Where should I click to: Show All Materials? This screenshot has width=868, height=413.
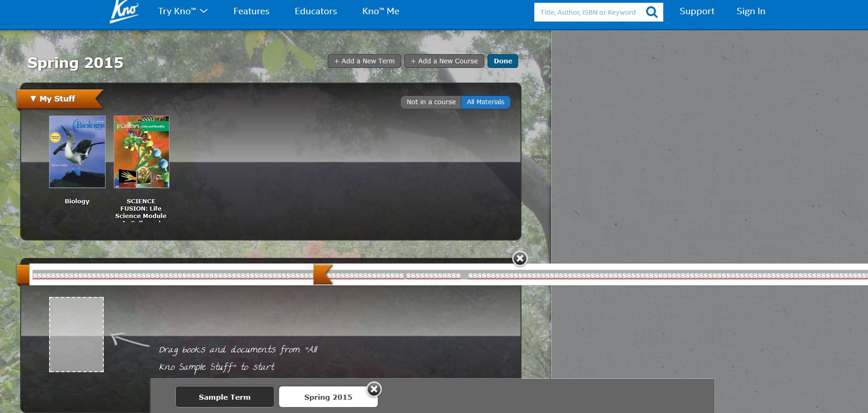click(486, 102)
